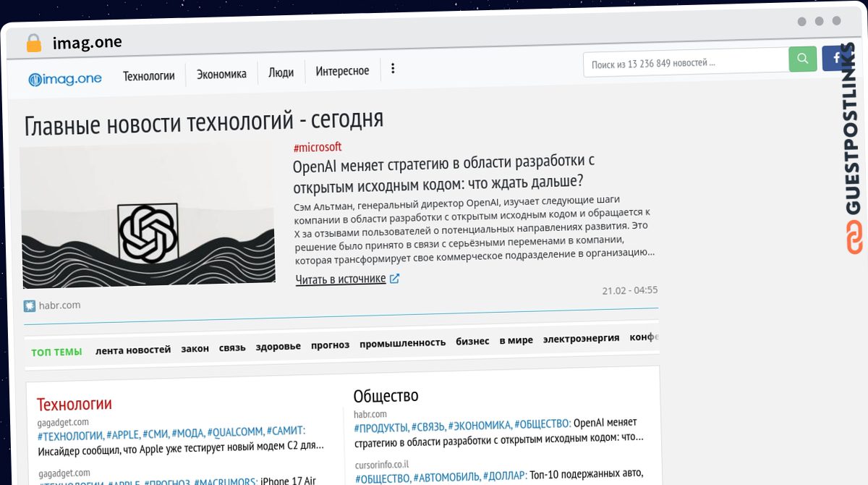Image resolution: width=868 pixels, height=485 pixels.
Task: Click the green search magnifier button
Action: [x=803, y=59]
